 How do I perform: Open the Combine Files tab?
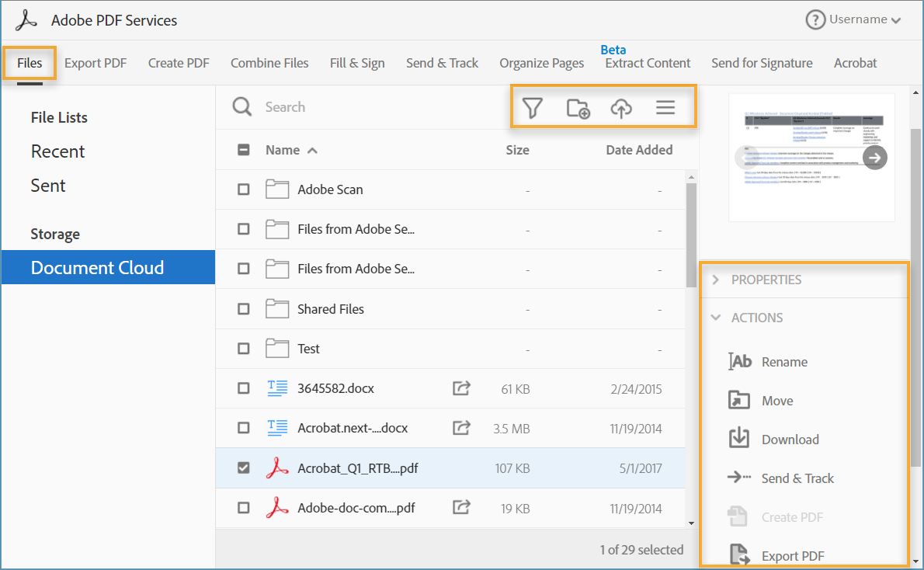point(269,63)
